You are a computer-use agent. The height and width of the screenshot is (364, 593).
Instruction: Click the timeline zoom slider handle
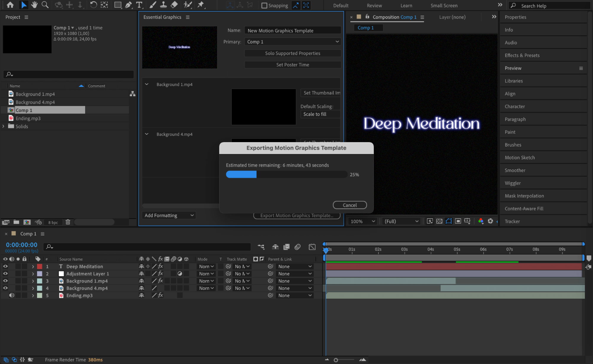click(x=336, y=360)
